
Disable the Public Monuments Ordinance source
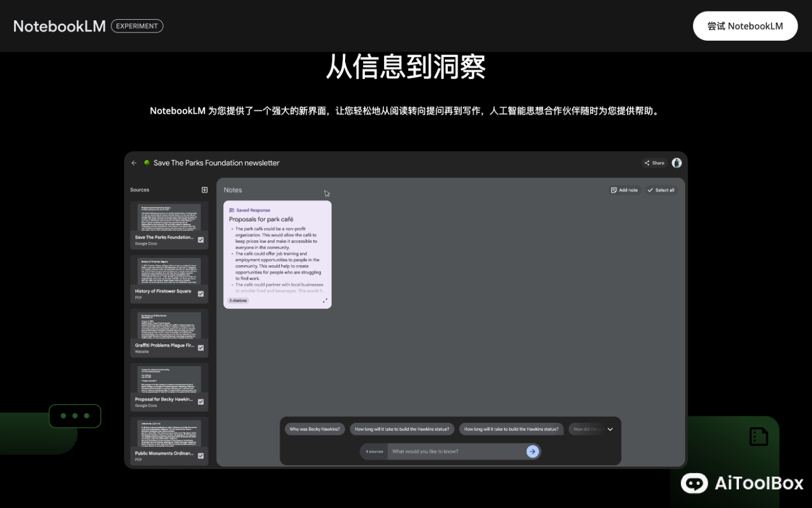click(201, 456)
